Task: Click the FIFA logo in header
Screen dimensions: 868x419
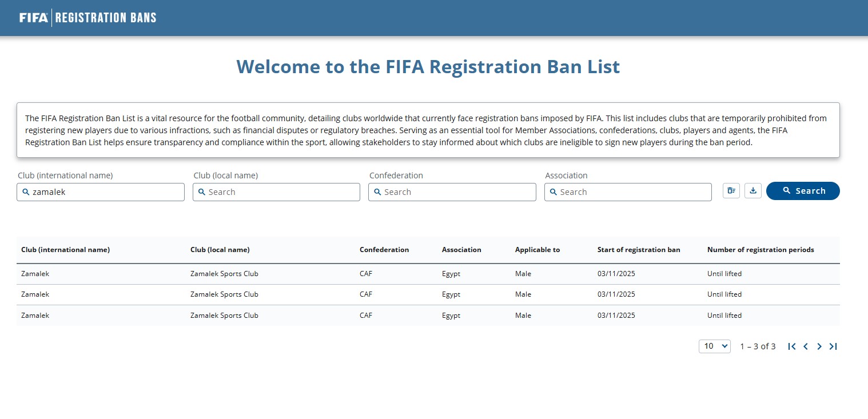Action: tap(34, 18)
